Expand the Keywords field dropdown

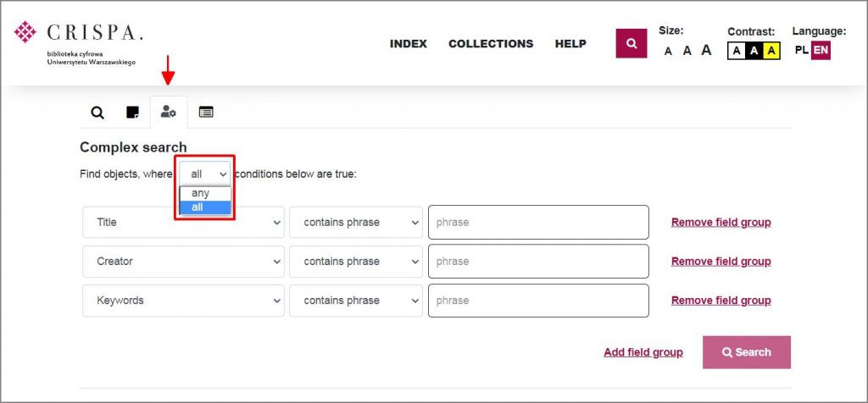point(183,301)
